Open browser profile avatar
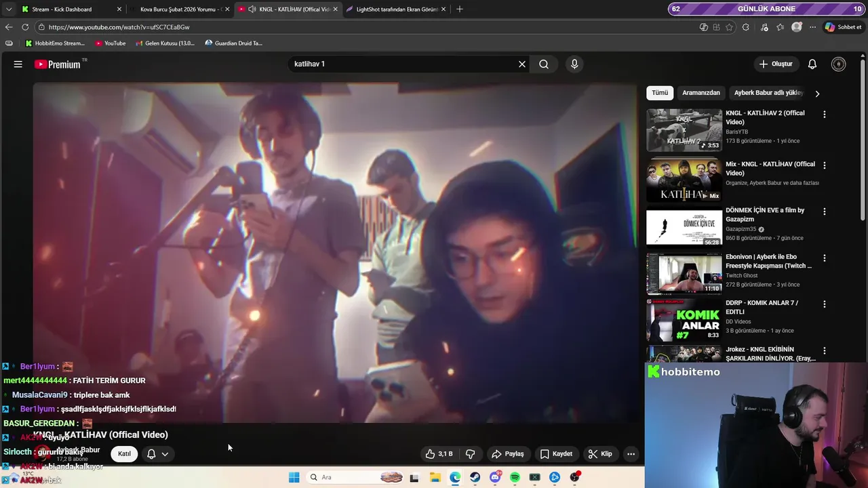Screen dimensions: 868x488 [x=797, y=27]
